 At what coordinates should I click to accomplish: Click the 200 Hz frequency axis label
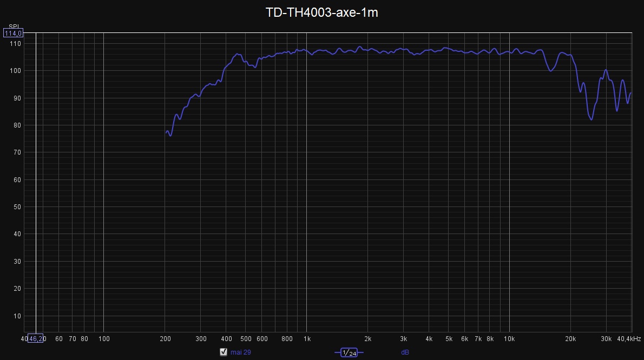point(165,339)
